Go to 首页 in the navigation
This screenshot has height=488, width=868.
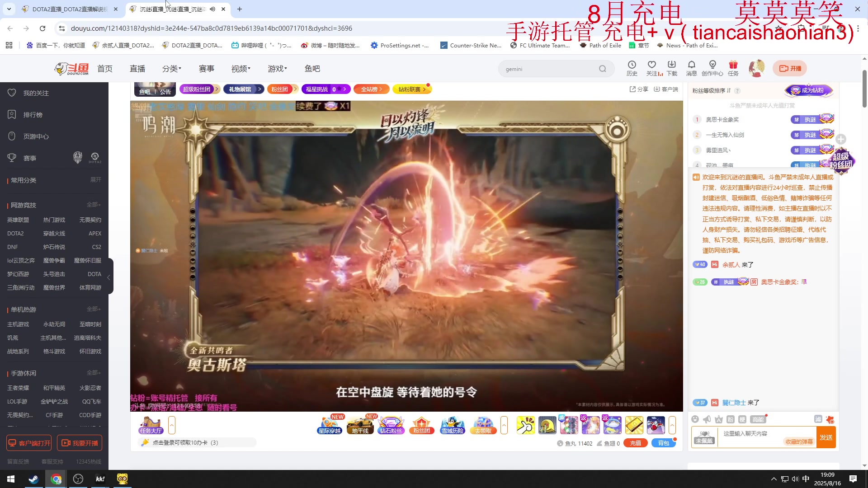tap(105, 69)
